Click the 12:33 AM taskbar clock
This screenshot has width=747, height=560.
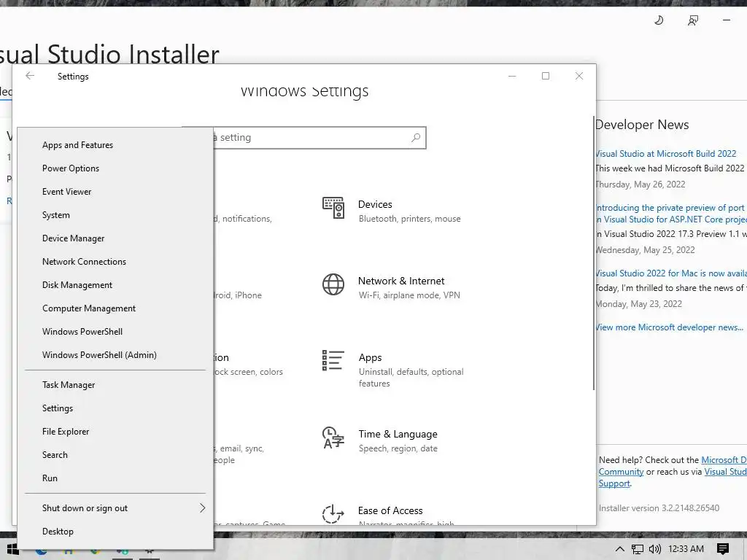(686, 549)
